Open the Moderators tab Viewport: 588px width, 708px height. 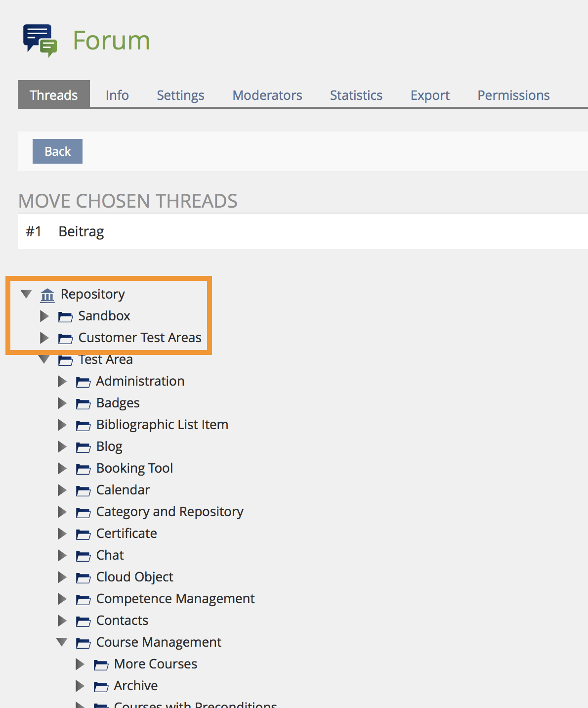pos(267,95)
